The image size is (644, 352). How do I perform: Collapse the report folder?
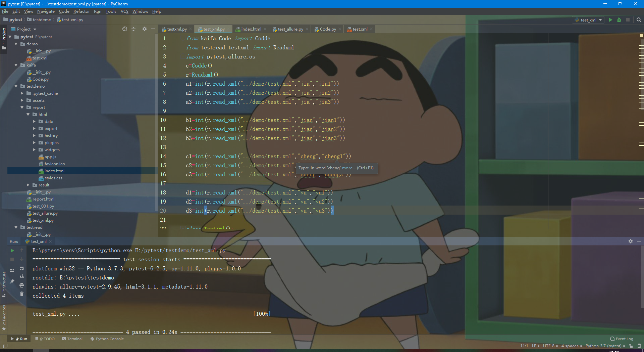pyautogui.click(x=22, y=107)
